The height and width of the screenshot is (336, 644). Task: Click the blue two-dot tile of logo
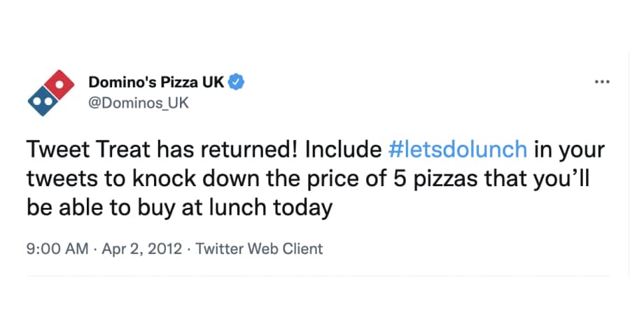(x=43, y=101)
